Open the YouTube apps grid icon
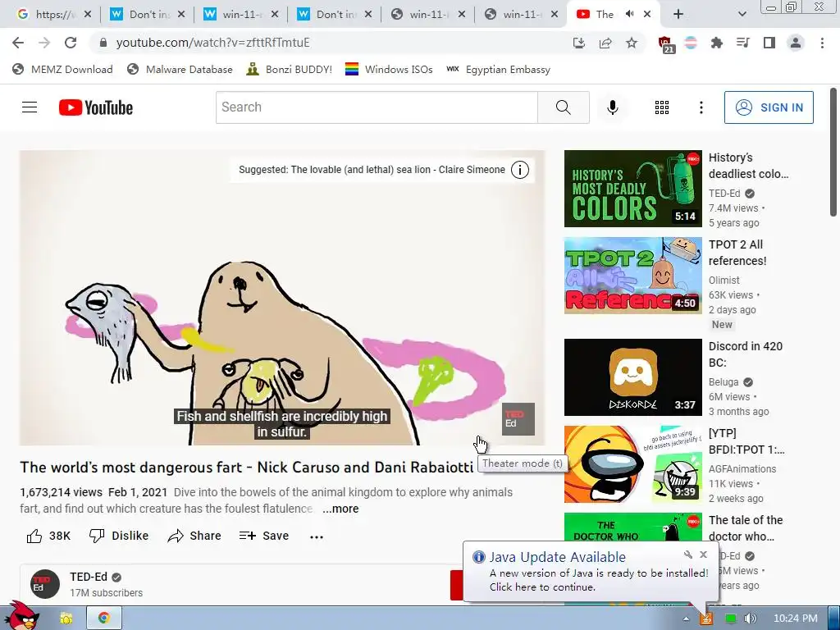840x630 pixels. click(x=662, y=107)
